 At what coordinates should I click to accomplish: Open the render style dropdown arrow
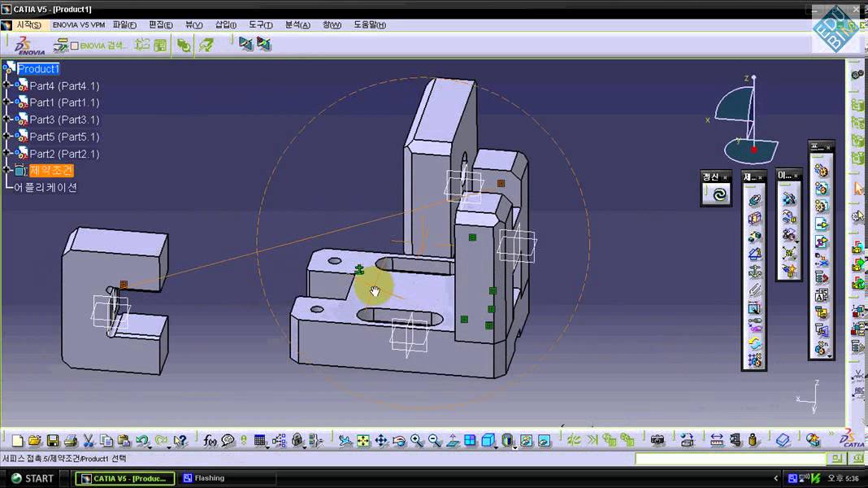[514, 446]
